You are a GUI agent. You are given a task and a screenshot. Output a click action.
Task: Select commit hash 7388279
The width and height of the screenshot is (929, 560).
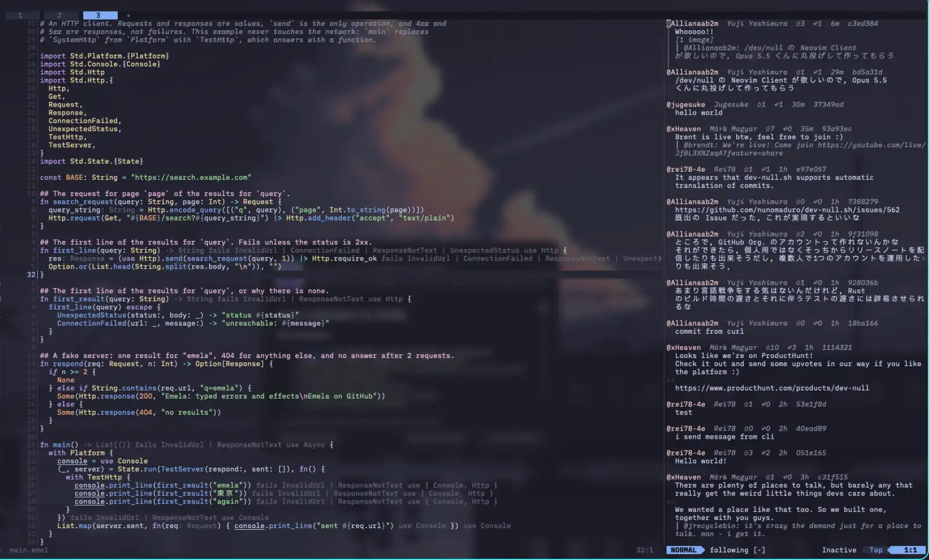[863, 202]
